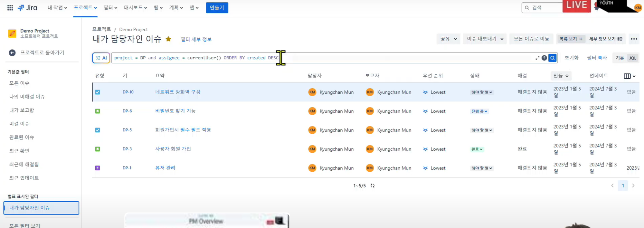This screenshot has height=228, width=644.
Task: Open the 대시보드 top navigation menu
Action: pyautogui.click(x=136, y=8)
